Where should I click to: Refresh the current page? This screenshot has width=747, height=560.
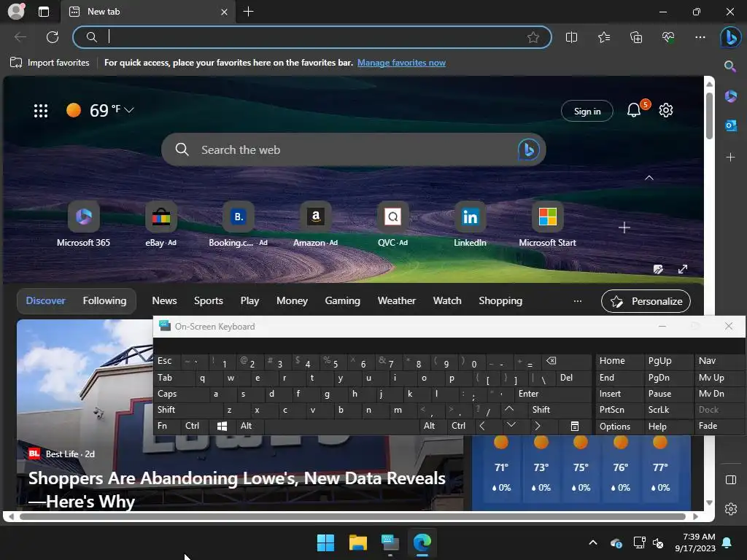click(x=53, y=37)
